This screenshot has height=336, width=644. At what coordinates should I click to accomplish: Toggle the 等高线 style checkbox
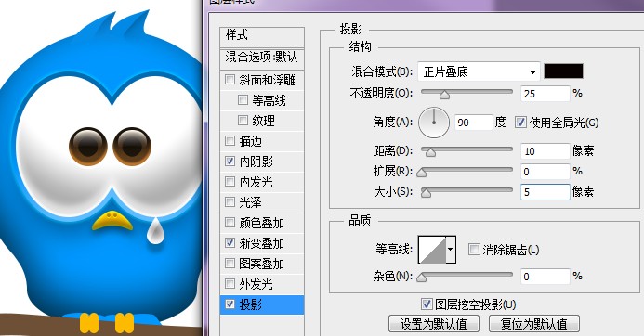point(243,99)
